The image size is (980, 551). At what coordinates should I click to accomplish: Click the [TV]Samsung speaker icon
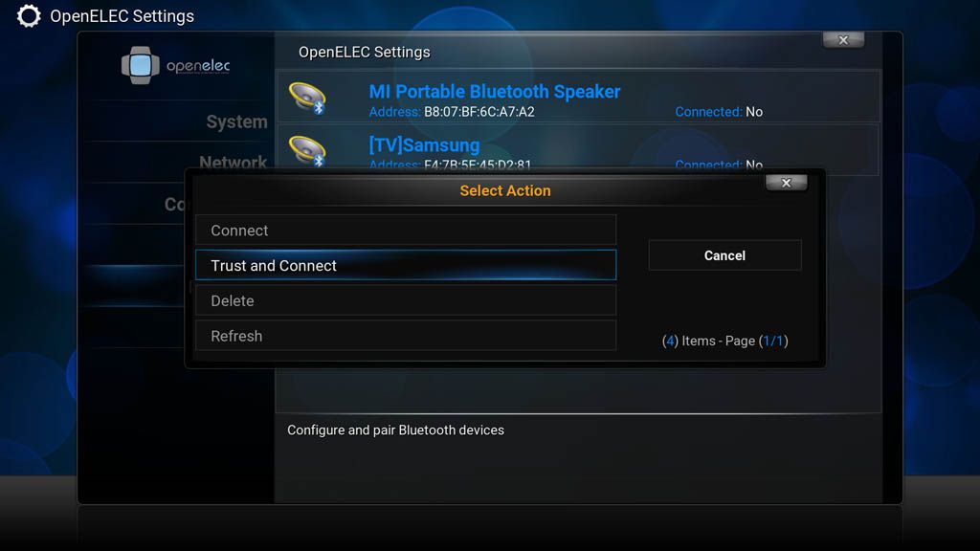point(307,150)
